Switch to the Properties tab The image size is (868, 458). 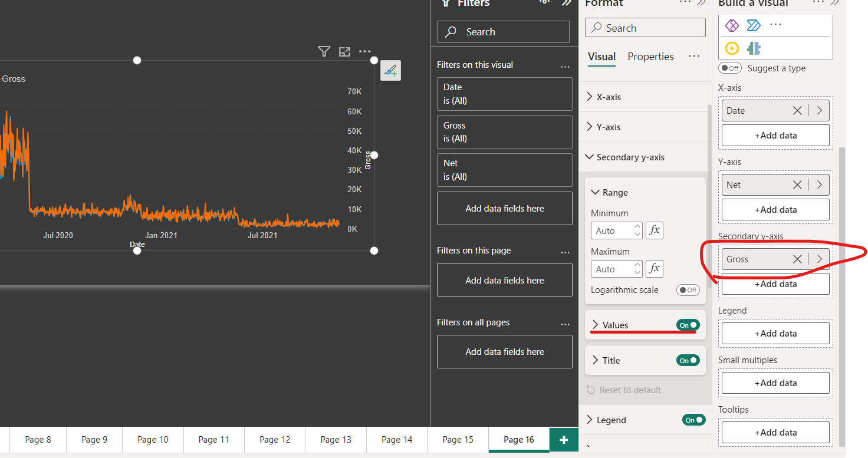(x=650, y=57)
